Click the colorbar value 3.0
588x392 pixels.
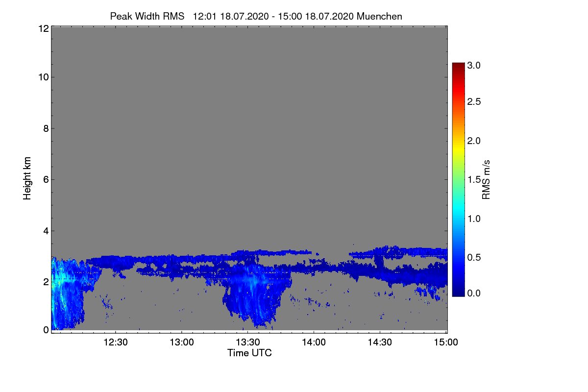[474, 65]
